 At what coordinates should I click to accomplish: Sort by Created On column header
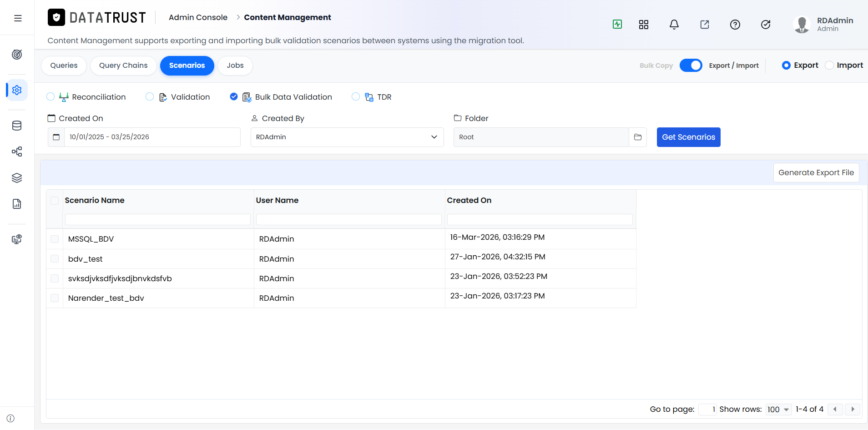pos(469,200)
